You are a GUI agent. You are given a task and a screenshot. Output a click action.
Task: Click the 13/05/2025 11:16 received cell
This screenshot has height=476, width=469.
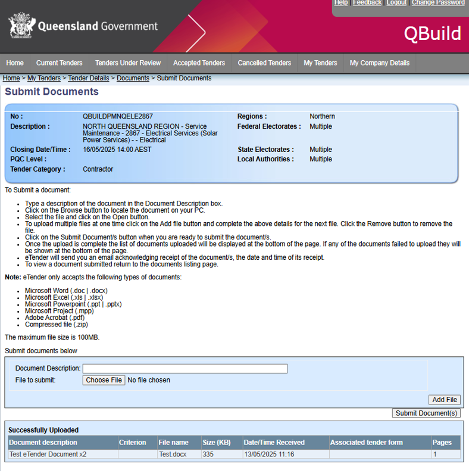(x=286, y=454)
